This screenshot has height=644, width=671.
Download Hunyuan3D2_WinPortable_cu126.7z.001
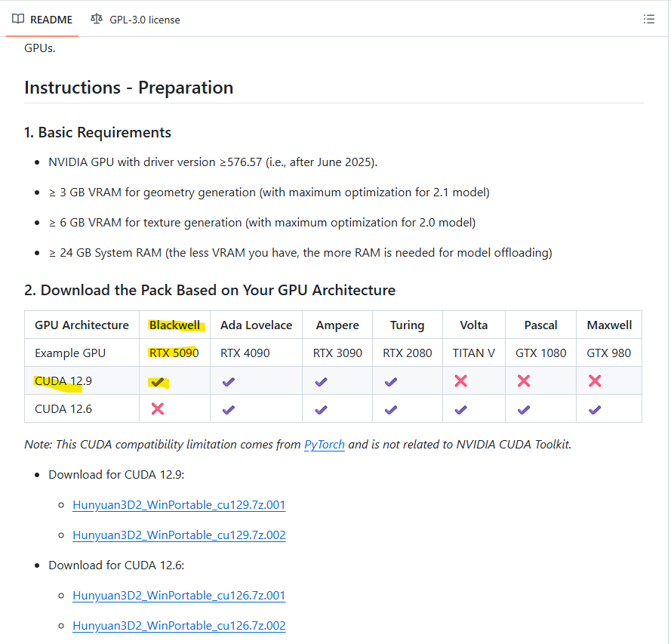(179, 596)
